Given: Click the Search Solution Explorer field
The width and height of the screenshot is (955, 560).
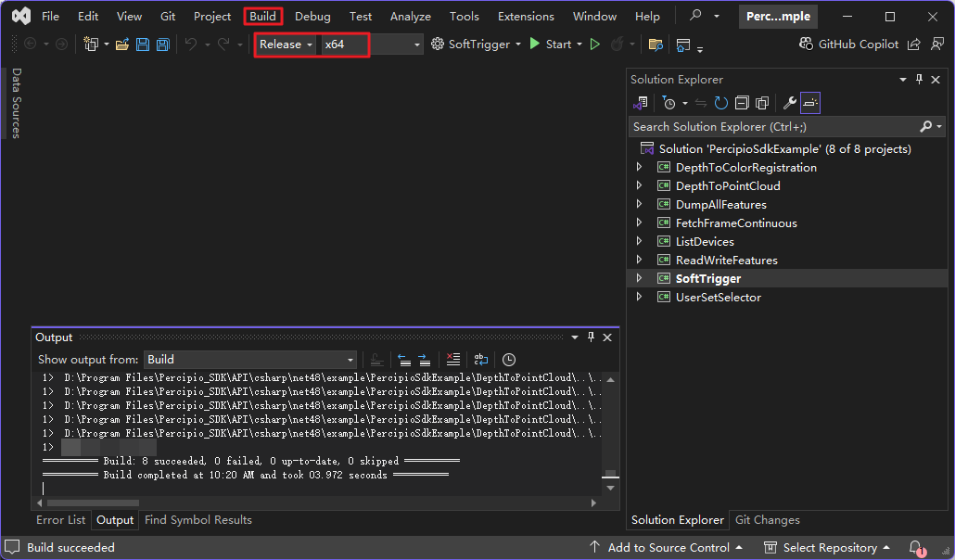Looking at the screenshot, I should 770,127.
